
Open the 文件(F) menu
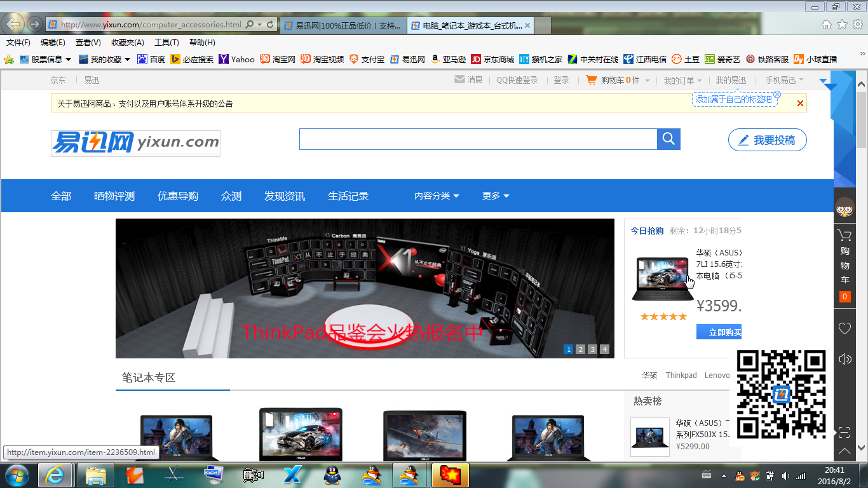pos(18,43)
